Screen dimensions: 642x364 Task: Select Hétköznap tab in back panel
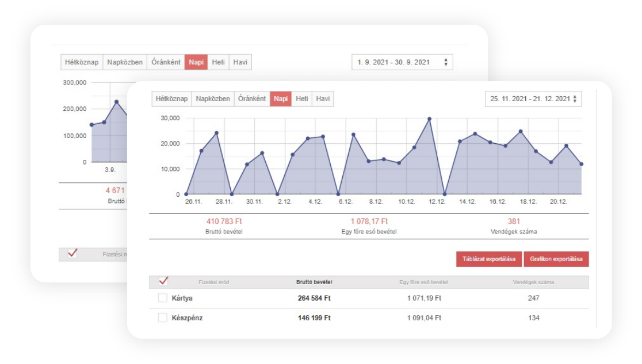pos(82,62)
